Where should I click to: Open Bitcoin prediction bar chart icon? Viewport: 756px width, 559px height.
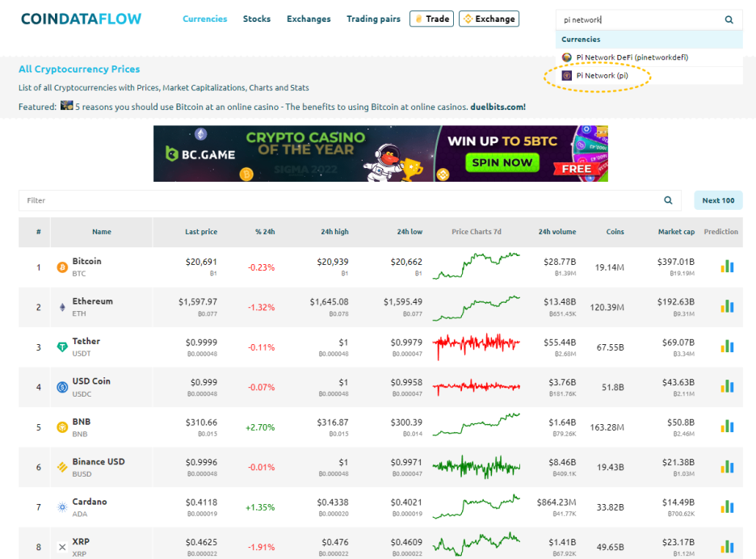pyautogui.click(x=727, y=267)
